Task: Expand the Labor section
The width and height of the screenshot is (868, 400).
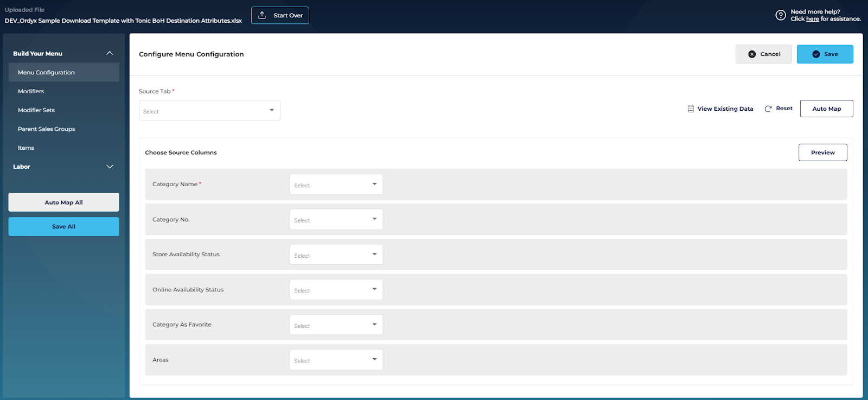Action: 110,167
